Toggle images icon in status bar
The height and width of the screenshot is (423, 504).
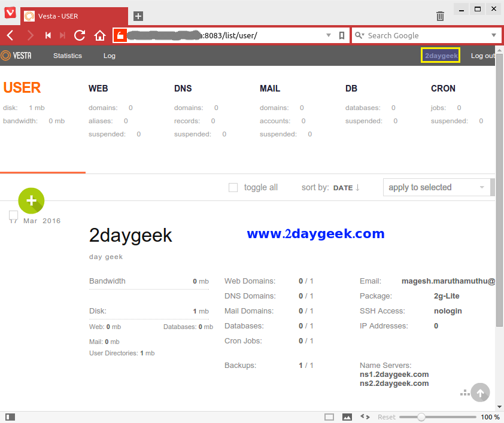click(347, 417)
